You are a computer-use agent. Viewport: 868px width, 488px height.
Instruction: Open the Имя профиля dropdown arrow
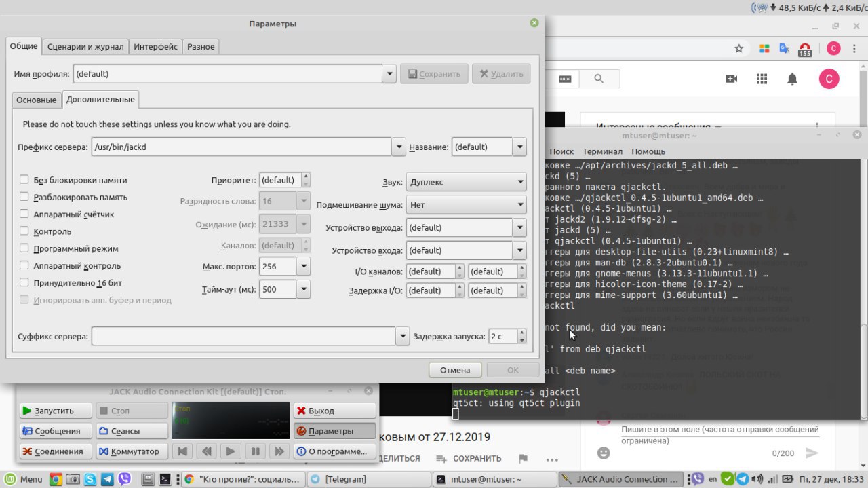pos(389,74)
